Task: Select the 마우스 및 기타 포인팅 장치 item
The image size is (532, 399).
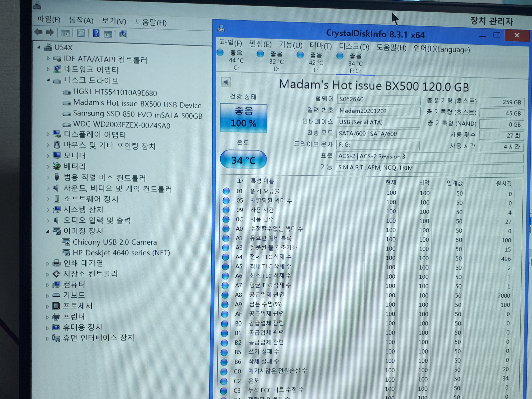Action: point(109,146)
